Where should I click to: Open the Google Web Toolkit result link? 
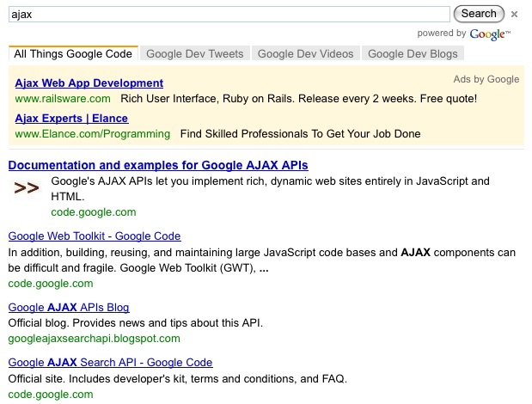pyautogui.click(x=95, y=236)
